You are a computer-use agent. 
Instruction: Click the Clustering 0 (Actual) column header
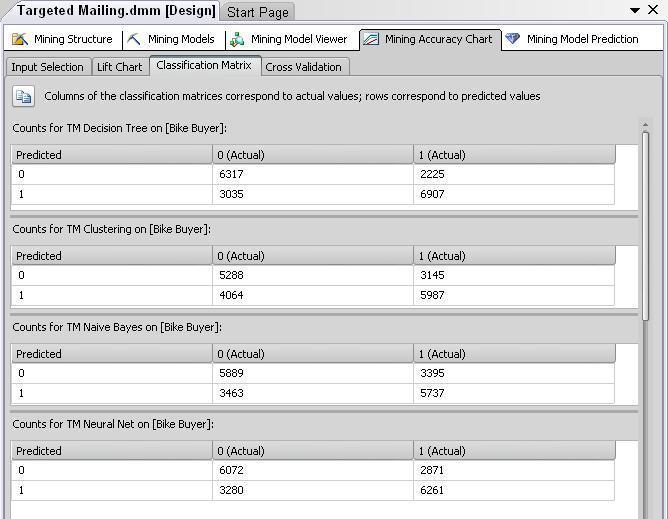[313, 256]
